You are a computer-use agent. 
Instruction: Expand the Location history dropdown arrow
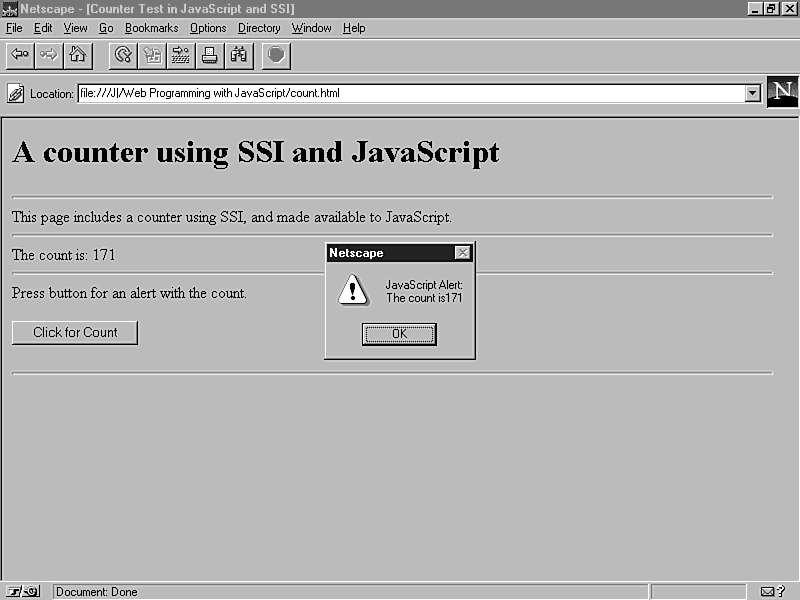pos(753,93)
